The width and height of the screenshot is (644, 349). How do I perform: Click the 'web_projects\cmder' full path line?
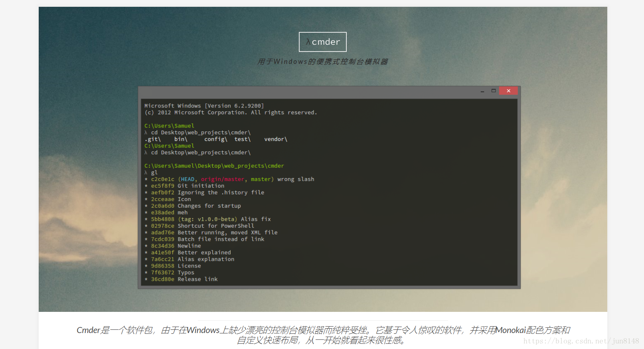(214, 166)
